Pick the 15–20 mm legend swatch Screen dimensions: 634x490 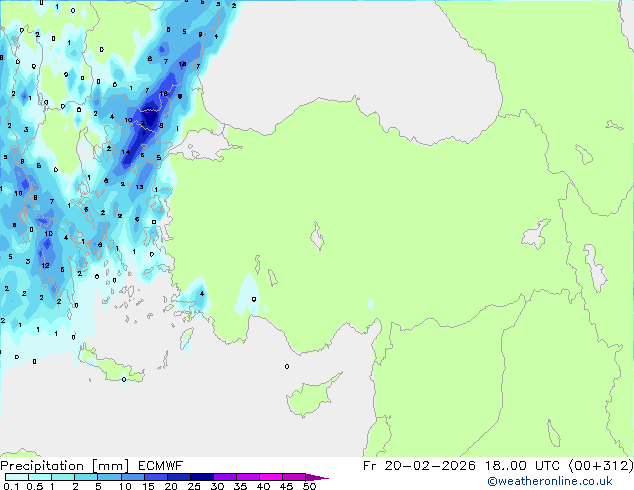155,477
